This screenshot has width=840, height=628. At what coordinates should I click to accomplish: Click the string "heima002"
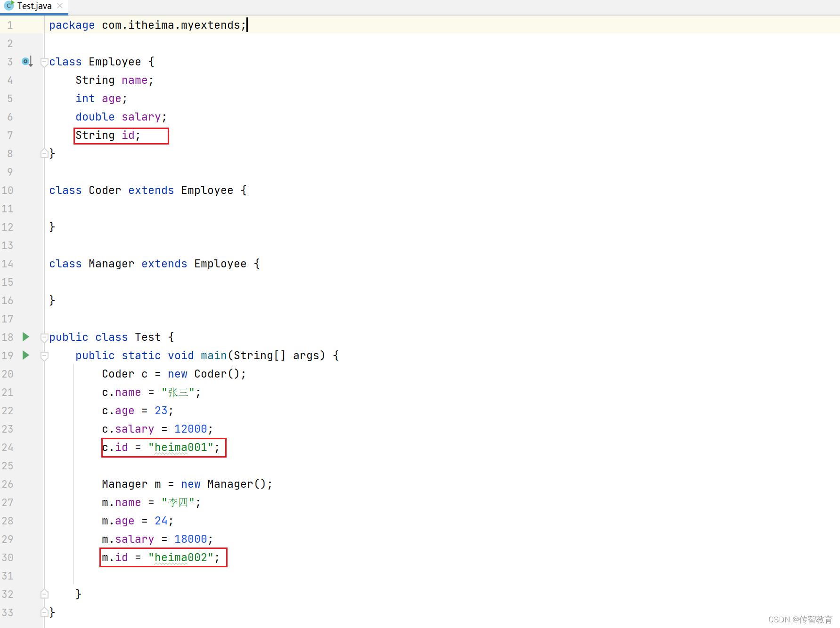point(181,557)
